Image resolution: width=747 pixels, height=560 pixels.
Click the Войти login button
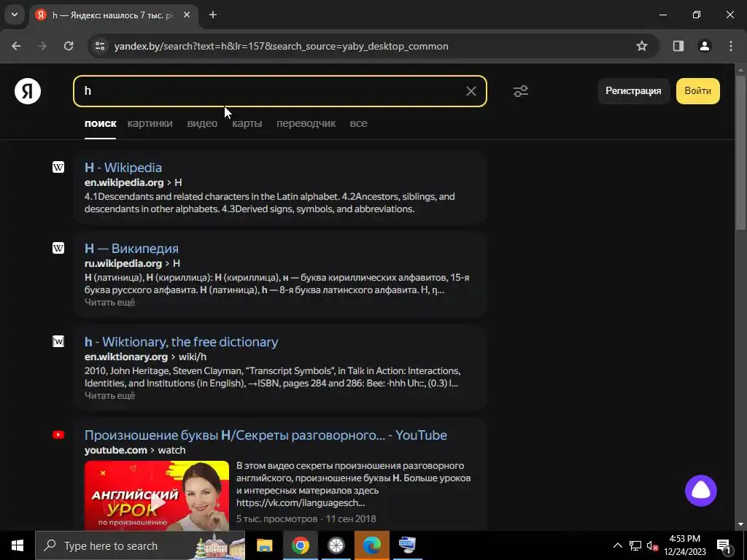697,91
